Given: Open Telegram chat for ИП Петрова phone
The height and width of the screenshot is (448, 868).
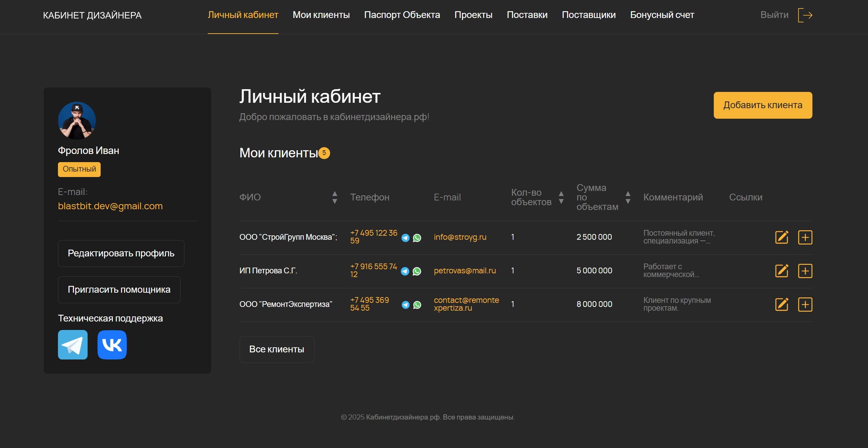Looking at the screenshot, I should pyautogui.click(x=405, y=271).
